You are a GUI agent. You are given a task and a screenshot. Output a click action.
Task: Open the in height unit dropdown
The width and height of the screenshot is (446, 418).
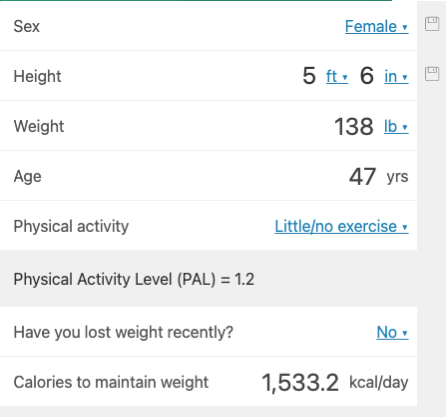point(396,76)
